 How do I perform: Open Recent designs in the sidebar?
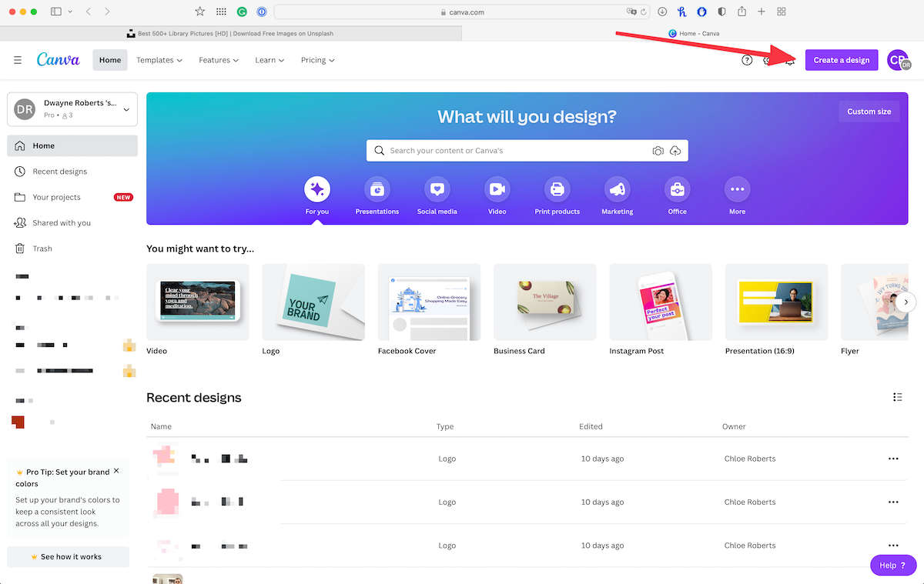(72, 172)
